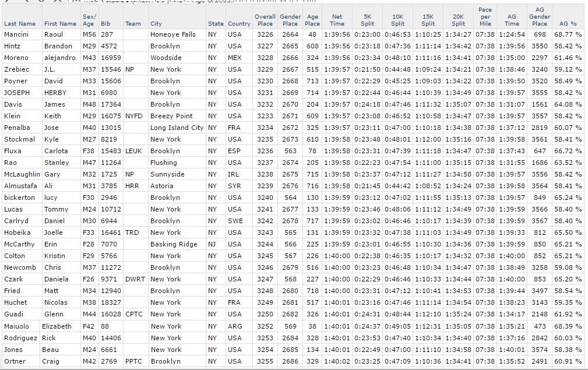Click the Honeoye Falls city cell
Viewport: 588px width, 370px height.
[172, 34]
